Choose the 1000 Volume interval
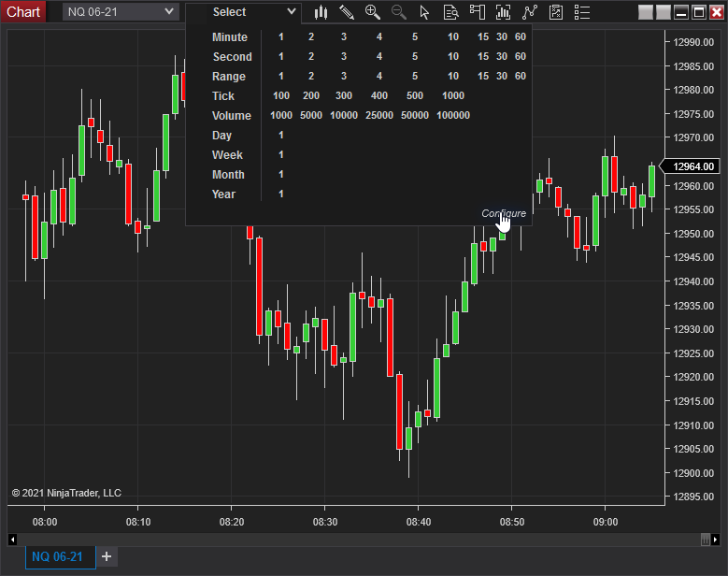Image resolution: width=728 pixels, height=576 pixels. point(281,115)
